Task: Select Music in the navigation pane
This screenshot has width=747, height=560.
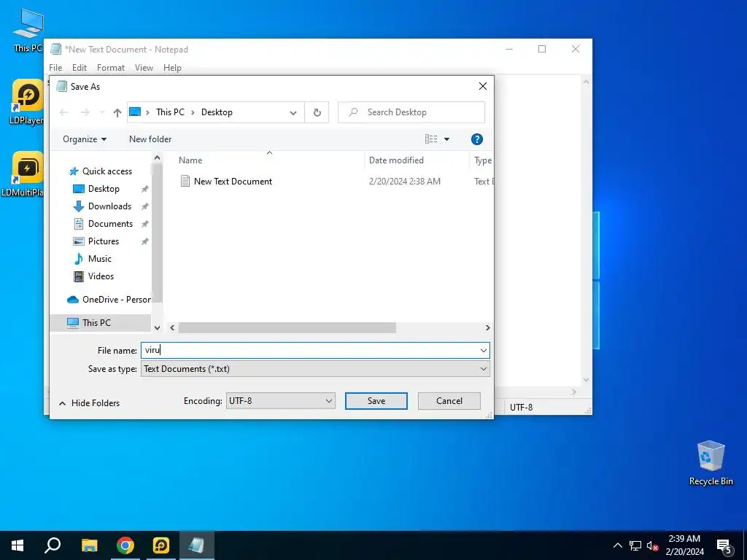Action: click(99, 259)
